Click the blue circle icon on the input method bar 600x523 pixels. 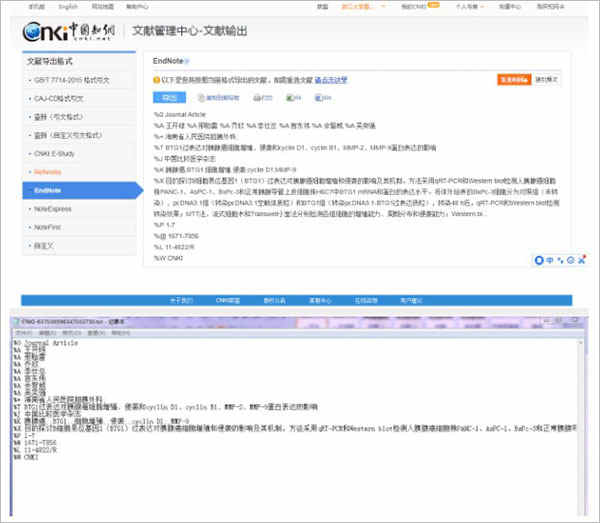[539, 260]
